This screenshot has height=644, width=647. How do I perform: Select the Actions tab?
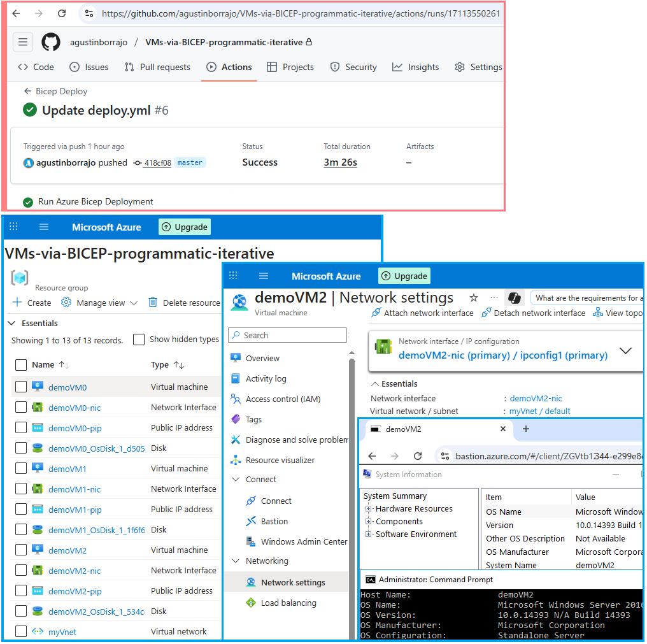coord(229,67)
